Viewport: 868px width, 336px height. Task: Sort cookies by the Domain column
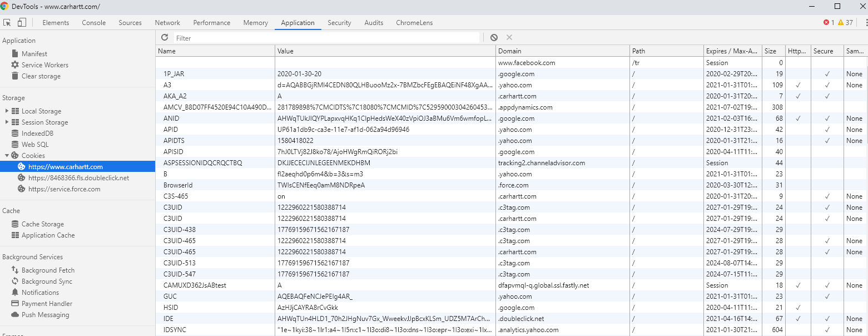click(563, 51)
